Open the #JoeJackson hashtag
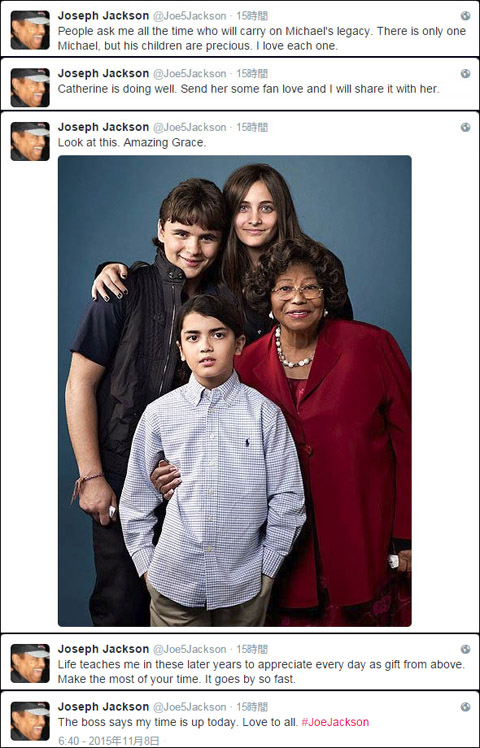 [335, 722]
